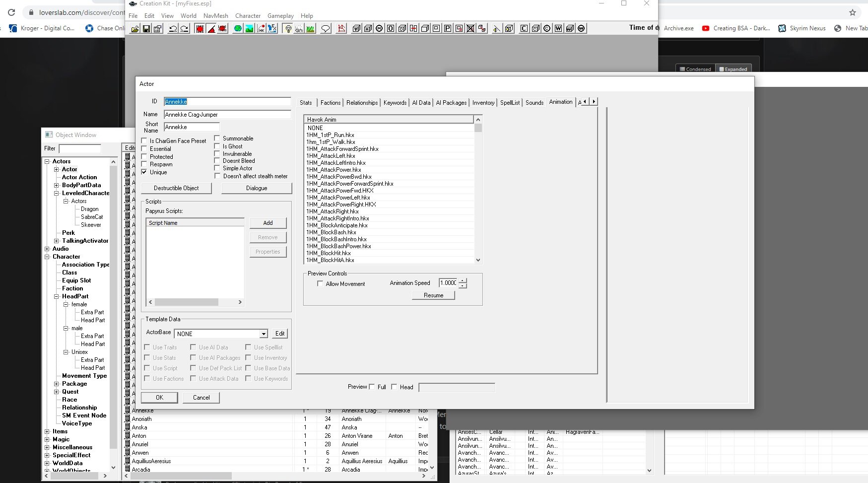
Task: Tick the Is CharGen Face Preset checkbox
Action: (144, 141)
